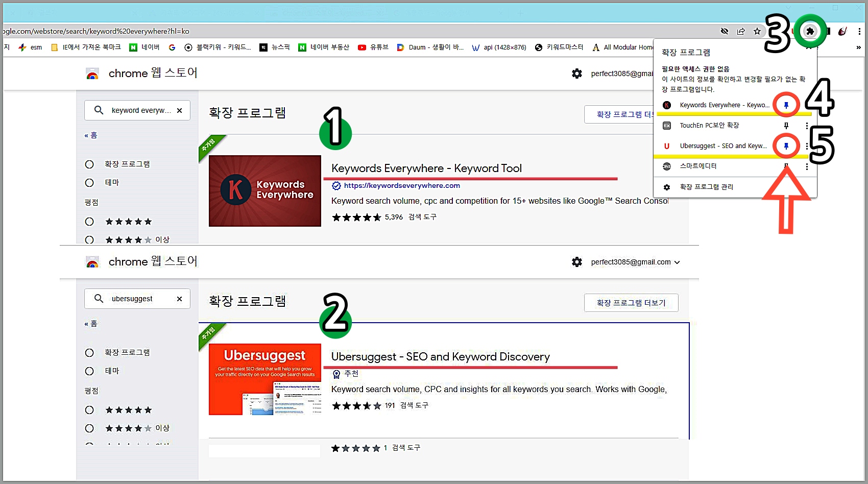The image size is (868, 484).
Task: Open the Extensions puzzle icon in toolbar
Action: (810, 31)
